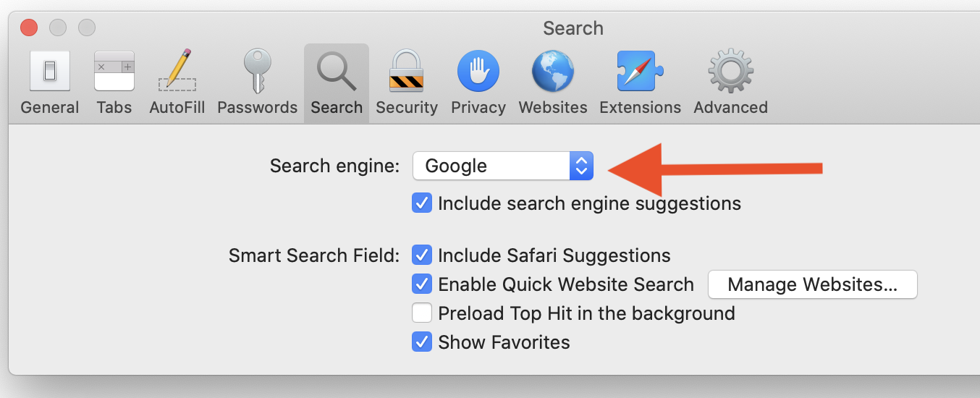This screenshot has height=398, width=980.
Task: Uncheck Include Safari Suggestions
Action: pyautogui.click(x=422, y=255)
